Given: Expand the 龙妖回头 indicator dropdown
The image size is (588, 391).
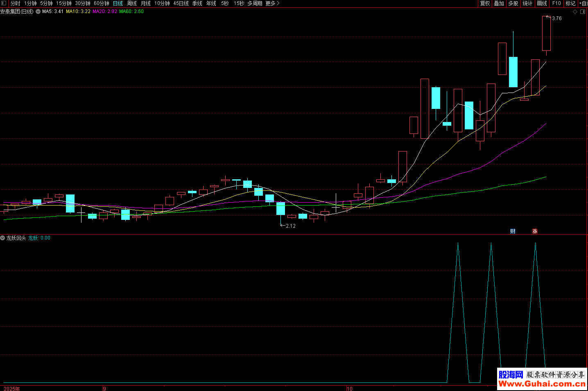Looking at the screenshot, I should point(3,238).
